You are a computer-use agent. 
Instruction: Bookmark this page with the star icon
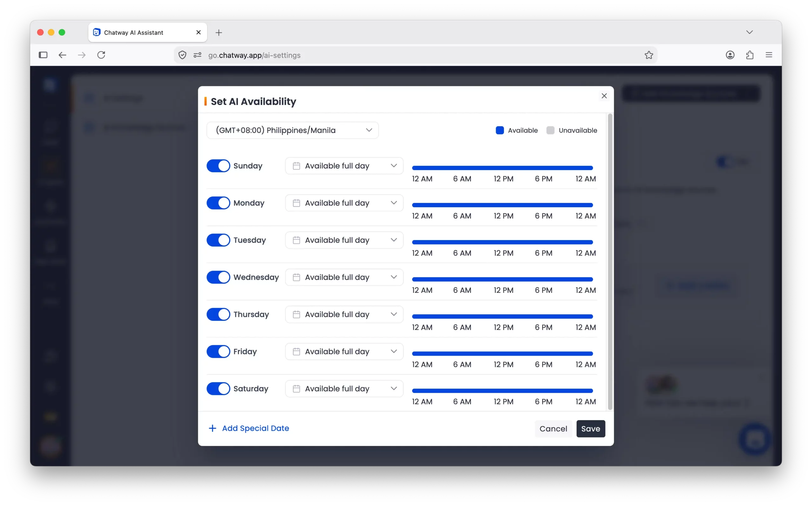click(x=648, y=55)
